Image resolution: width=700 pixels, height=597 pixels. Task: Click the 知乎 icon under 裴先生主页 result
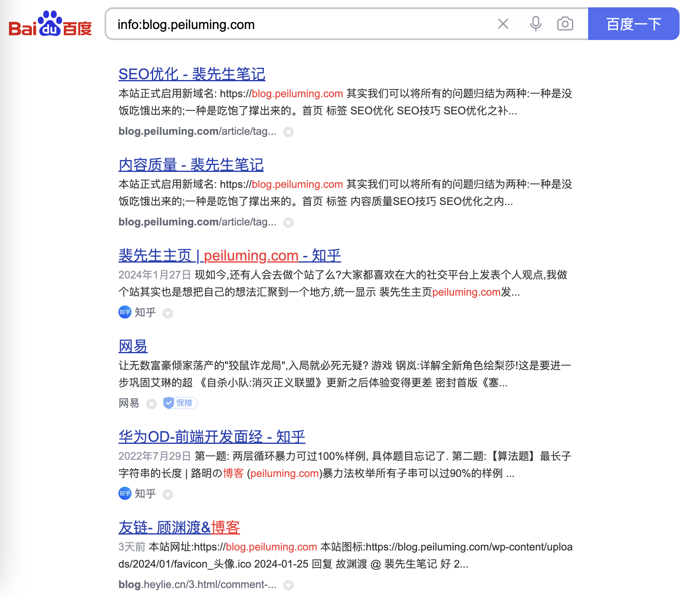[125, 312]
